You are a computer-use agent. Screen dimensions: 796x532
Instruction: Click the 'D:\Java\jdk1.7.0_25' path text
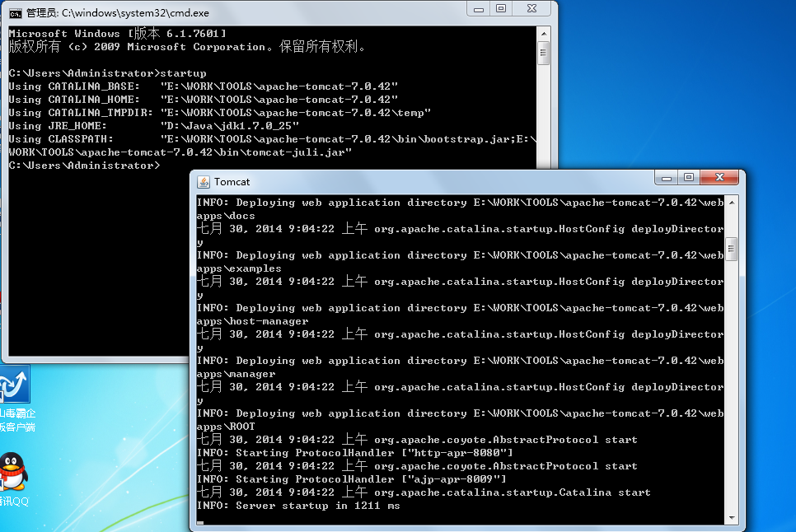(x=230, y=126)
